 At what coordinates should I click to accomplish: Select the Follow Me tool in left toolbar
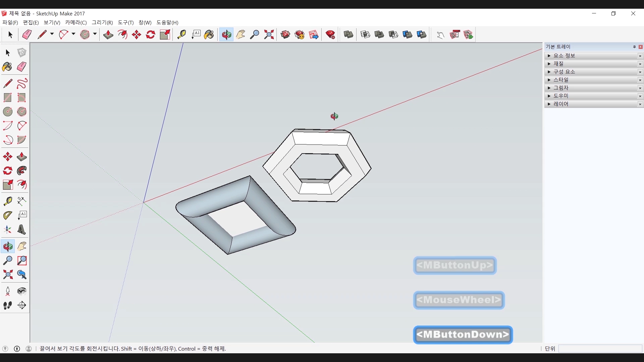point(22,171)
